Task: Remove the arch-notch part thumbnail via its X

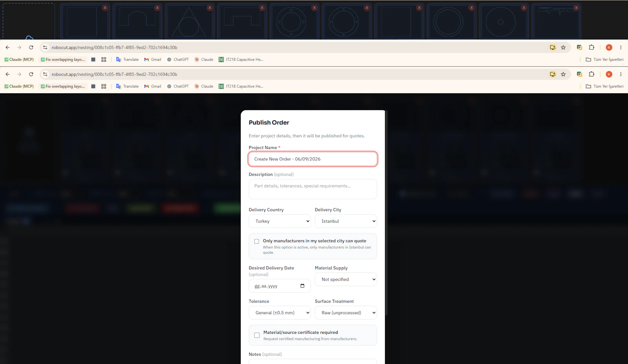Action: coord(157,7)
